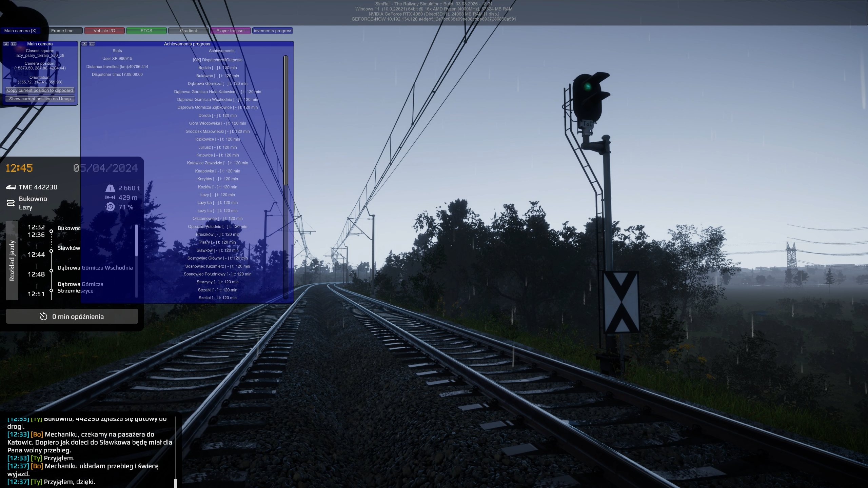Click the brake percentage icon at 71 %

click(x=110, y=207)
